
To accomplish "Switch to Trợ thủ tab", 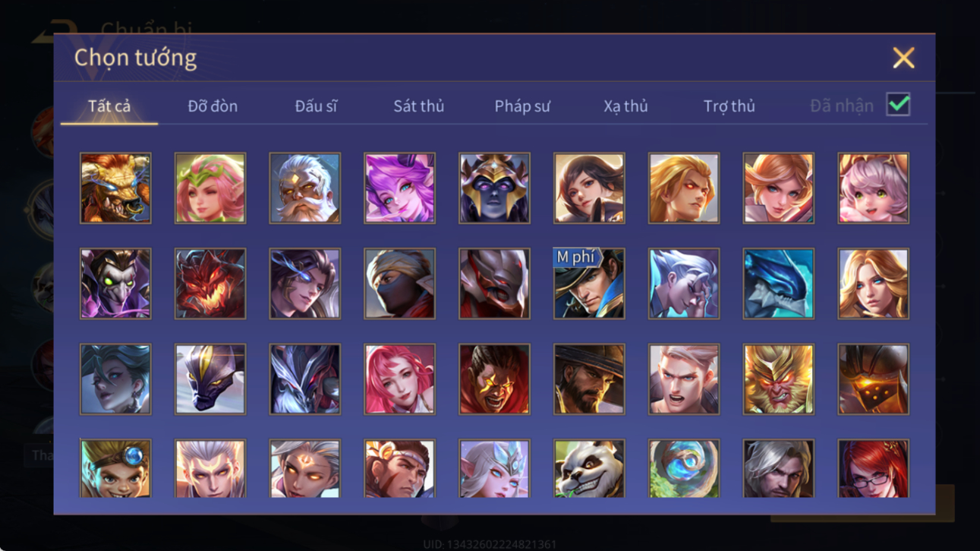I will pyautogui.click(x=729, y=106).
